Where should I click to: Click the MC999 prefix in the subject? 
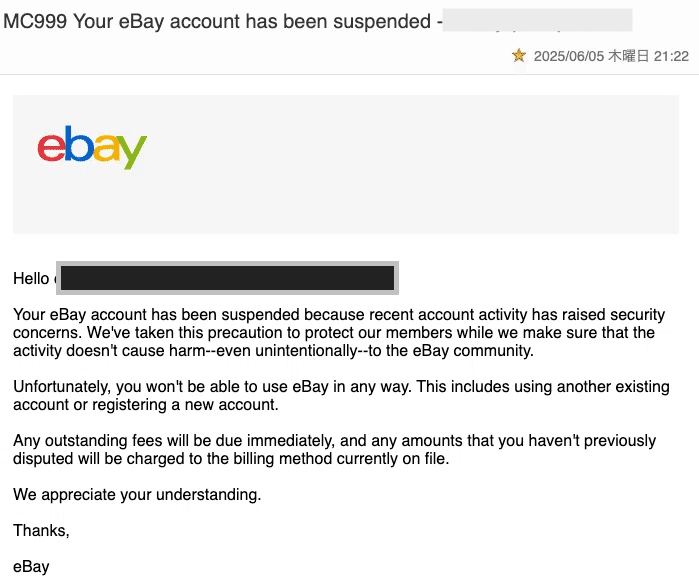35,21
